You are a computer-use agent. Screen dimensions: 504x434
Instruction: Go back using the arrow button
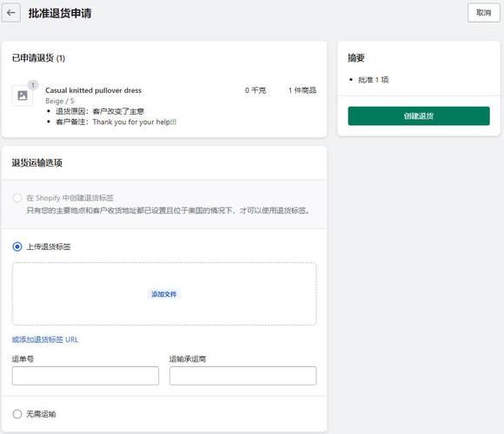click(x=11, y=13)
